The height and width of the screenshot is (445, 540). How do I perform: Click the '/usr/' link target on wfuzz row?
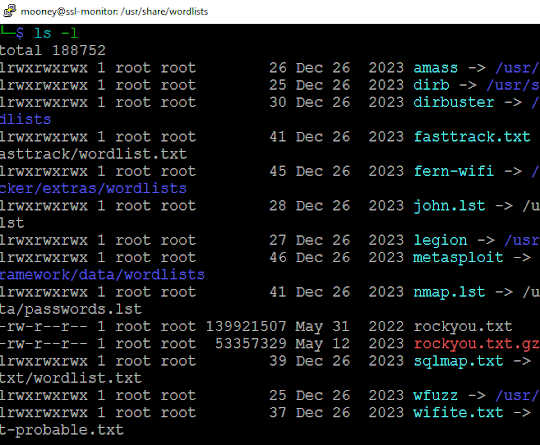tap(517, 395)
